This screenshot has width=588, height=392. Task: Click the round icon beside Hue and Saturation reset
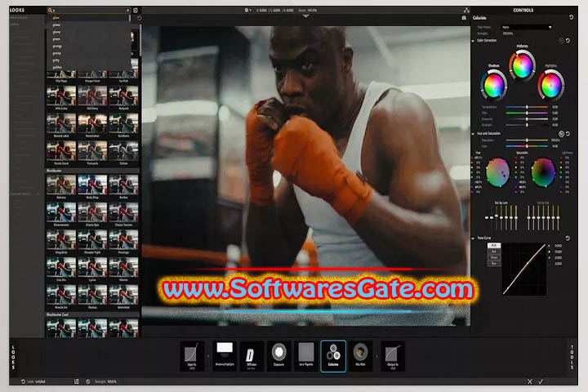pyautogui.click(x=561, y=134)
